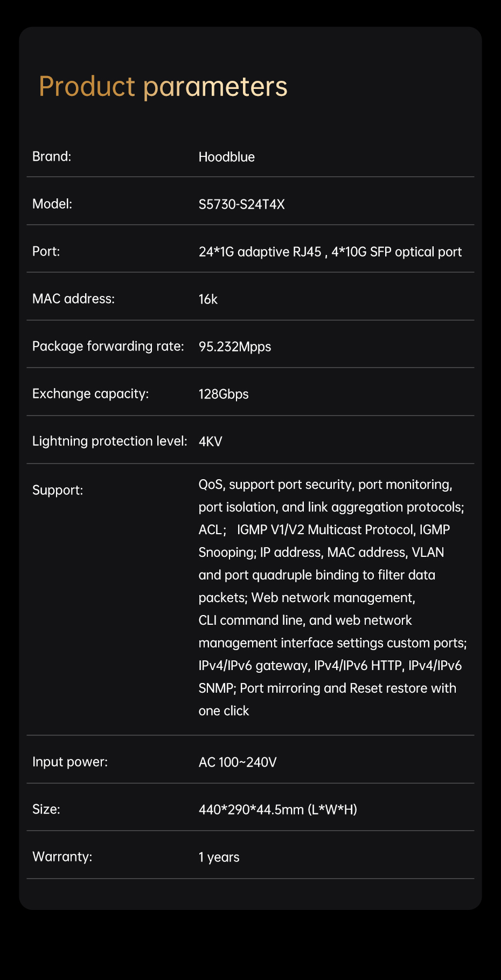The height and width of the screenshot is (980, 501).
Task: Click the MAC address label
Action: tap(73, 299)
